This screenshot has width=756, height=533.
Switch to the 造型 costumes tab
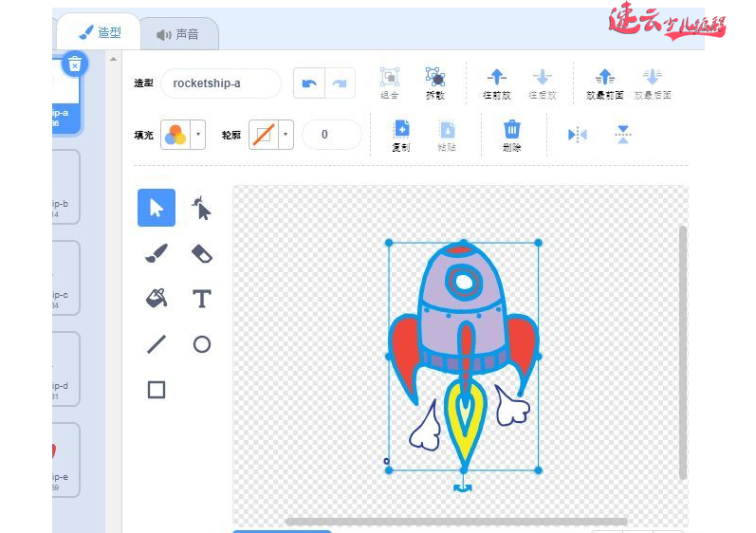98,33
